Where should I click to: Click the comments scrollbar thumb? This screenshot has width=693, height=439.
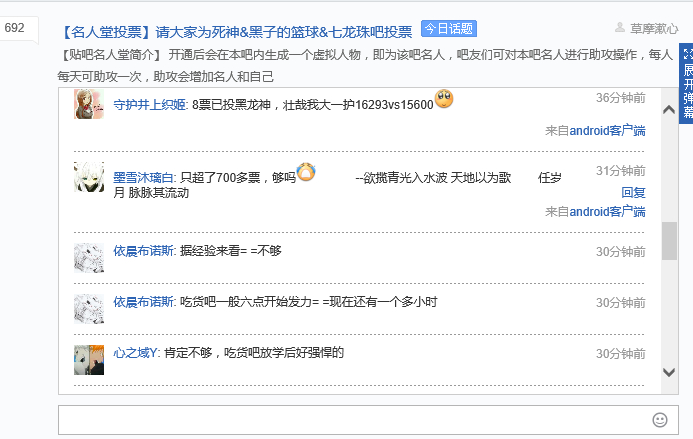pyautogui.click(x=669, y=241)
